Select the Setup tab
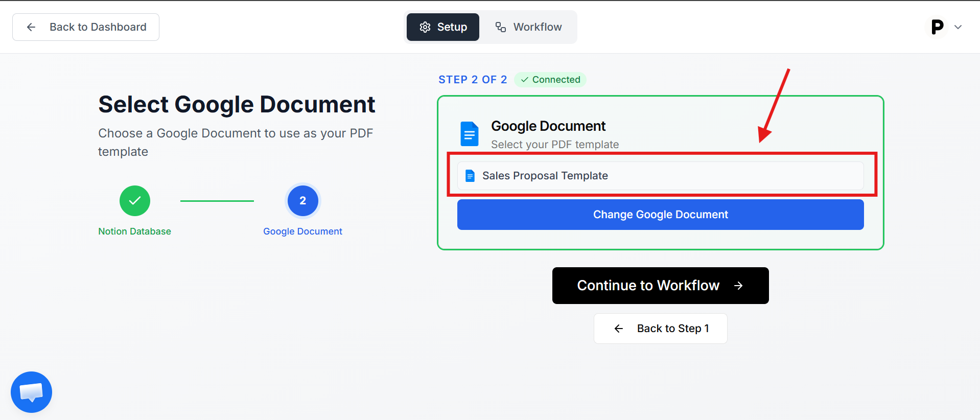 [x=443, y=27]
